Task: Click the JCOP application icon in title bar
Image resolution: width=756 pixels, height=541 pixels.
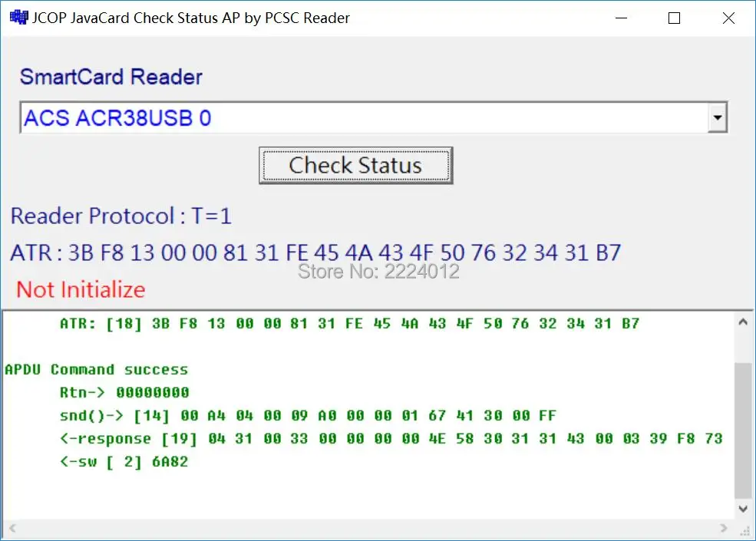Action: pyautogui.click(x=18, y=17)
